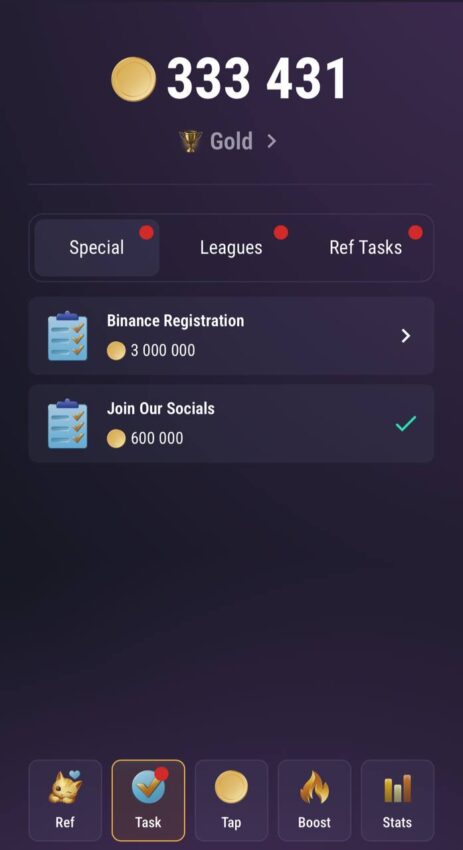Open the Binance Registration task title
Image resolution: width=463 pixels, height=850 pixels.
tap(175, 321)
